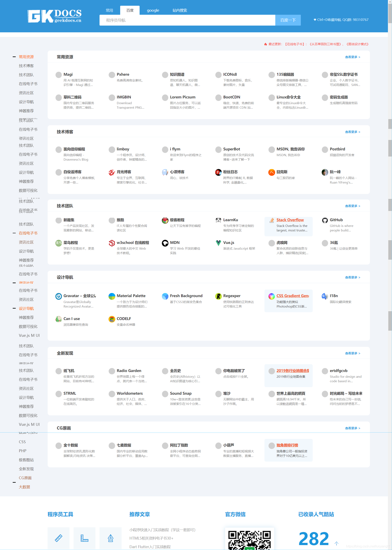Open the 月光博客 dragon icon
The width and height of the screenshot is (392, 550).
coord(112,172)
